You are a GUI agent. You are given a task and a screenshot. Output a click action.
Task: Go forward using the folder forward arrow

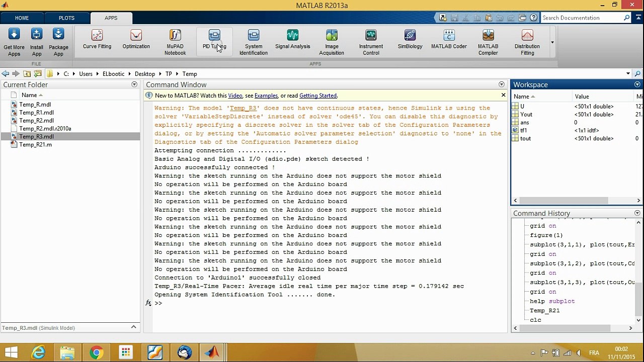(16, 74)
